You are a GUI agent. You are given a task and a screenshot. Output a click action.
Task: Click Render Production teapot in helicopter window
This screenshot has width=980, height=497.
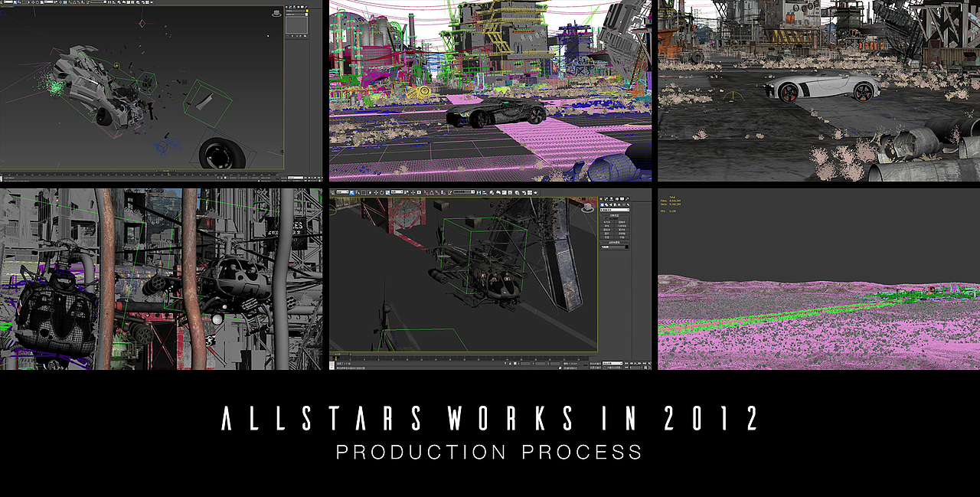[535, 192]
